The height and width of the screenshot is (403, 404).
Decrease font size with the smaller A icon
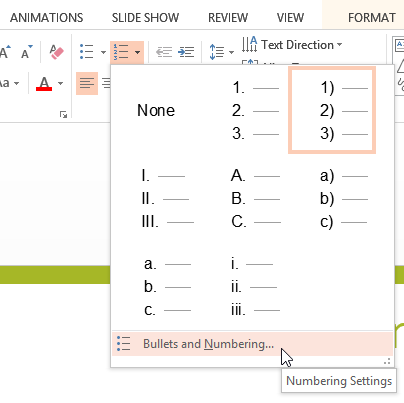[x=27, y=52]
